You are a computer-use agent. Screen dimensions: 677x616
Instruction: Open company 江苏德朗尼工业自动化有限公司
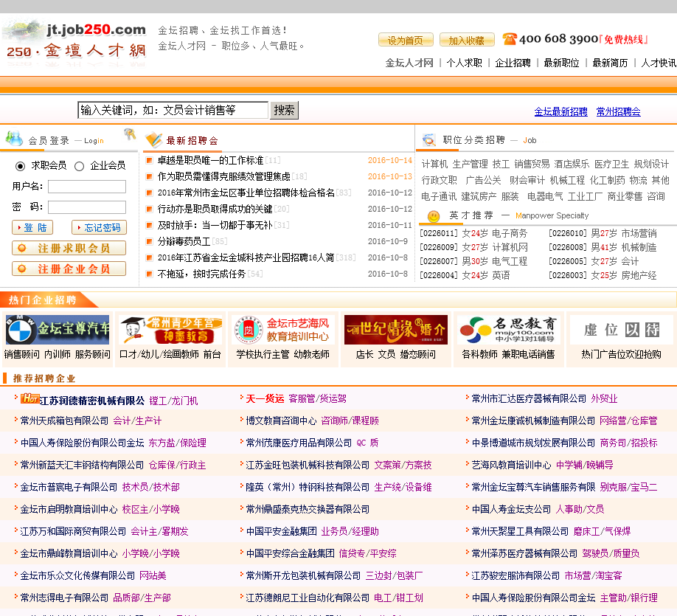pos(308,598)
